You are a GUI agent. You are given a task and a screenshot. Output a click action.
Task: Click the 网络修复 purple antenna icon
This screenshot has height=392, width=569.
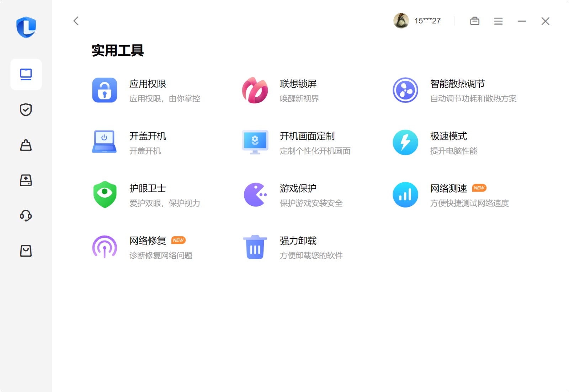(x=105, y=247)
